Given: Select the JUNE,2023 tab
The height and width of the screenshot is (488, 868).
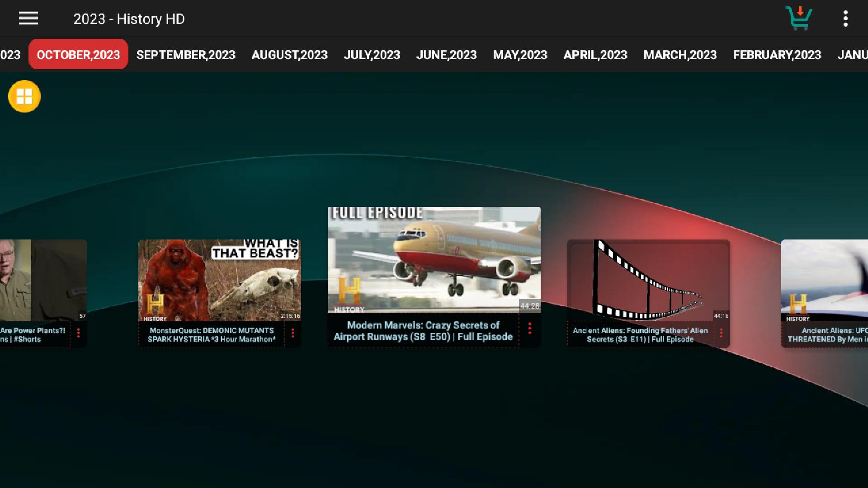Looking at the screenshot, I should tap(446, 55).
